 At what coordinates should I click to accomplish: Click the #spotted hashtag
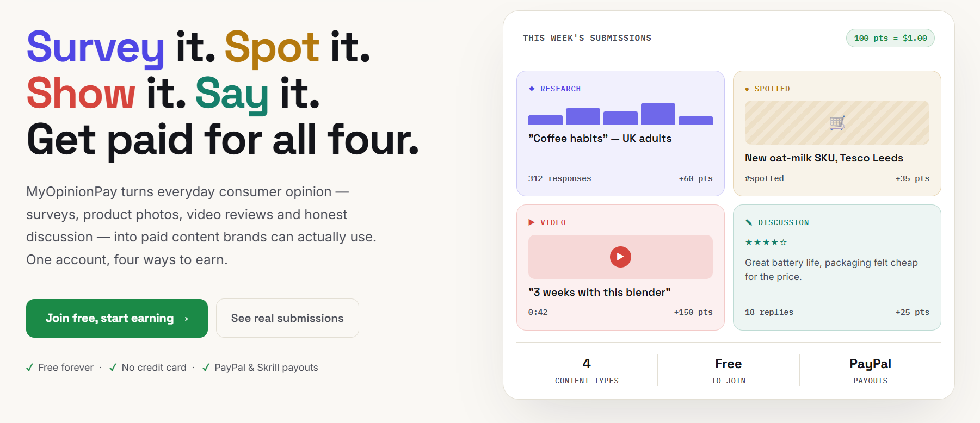[x=765, y=178]
